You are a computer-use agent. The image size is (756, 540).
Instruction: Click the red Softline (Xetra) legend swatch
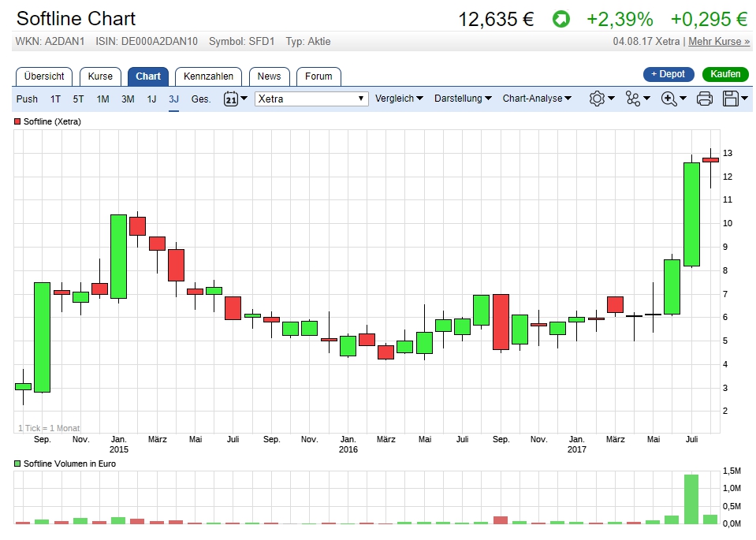coord(18,122)
